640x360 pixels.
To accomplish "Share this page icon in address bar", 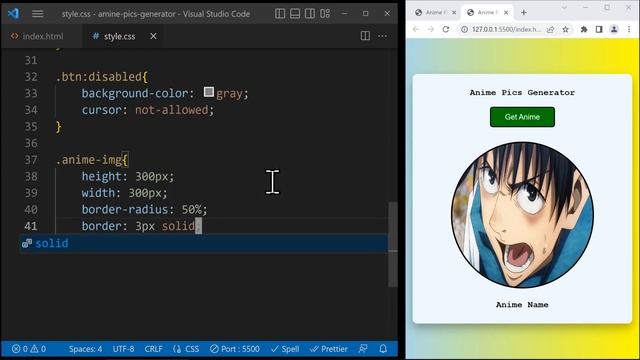I will pyautogui.click(x=551, y=29).
